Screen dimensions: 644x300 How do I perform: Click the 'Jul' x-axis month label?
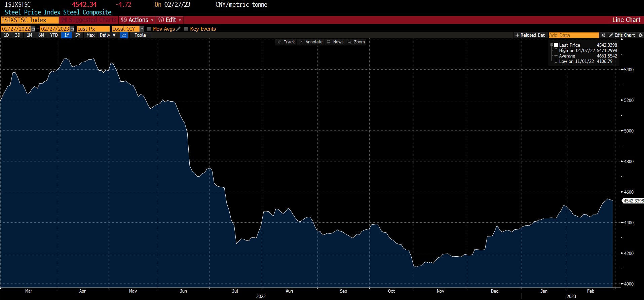click(x=235, y=291)
